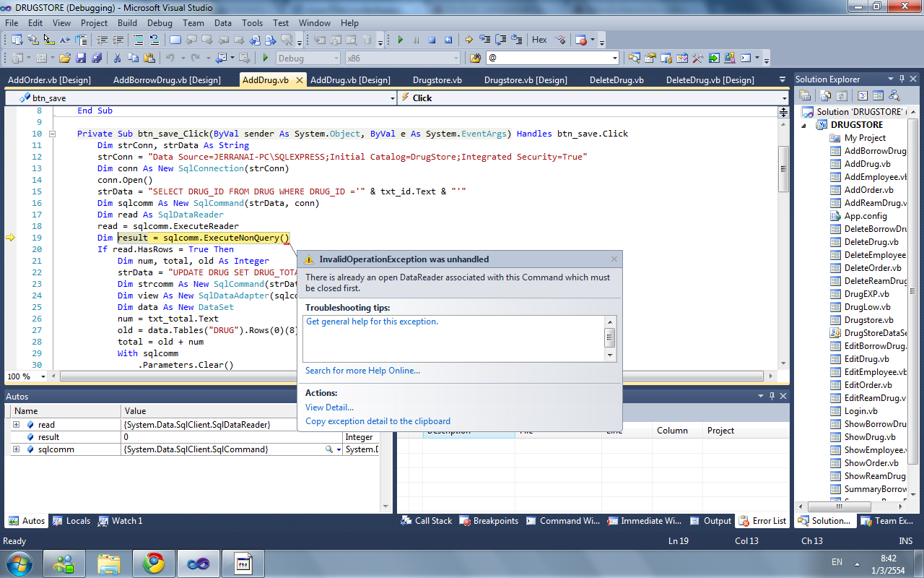Open the Debug menu
This screenshot has height=578, width=924.
158,23
